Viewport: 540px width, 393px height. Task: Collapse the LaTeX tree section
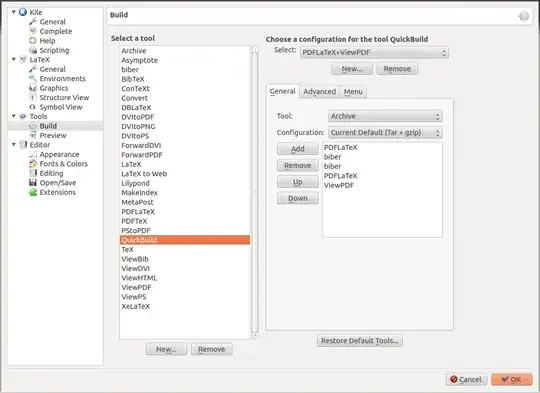tap(14, 60)
